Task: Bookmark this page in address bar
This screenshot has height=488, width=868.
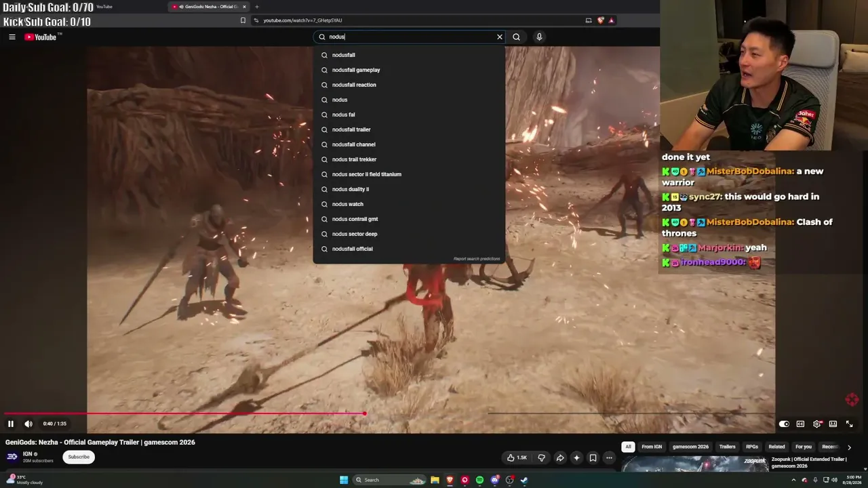Action: [x=243, y=20]
